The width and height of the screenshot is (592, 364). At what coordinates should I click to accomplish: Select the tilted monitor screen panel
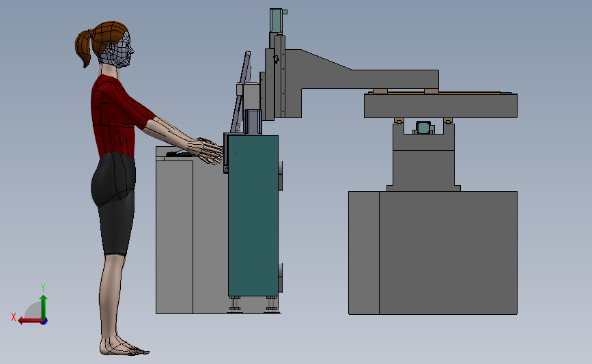coord(241,92)
